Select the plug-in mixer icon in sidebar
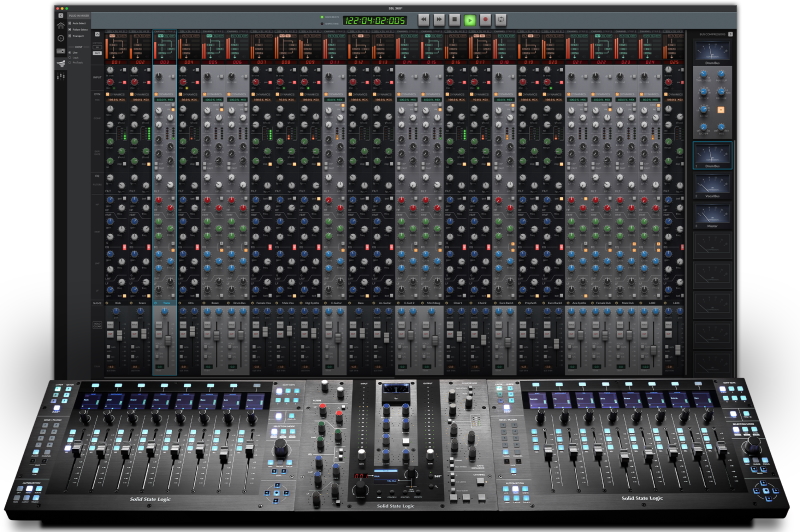 click(x=61, y=63)
